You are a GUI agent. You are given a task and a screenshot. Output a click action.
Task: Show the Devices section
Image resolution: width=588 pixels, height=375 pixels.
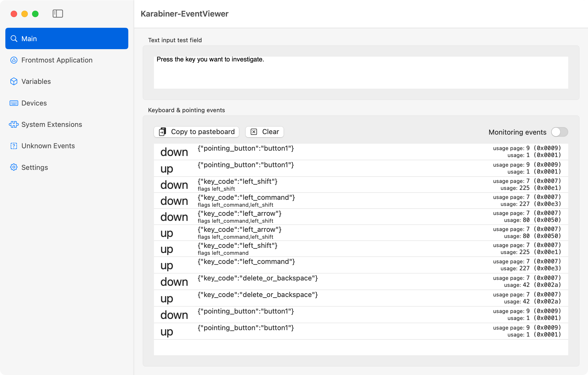(x=34, y=103)
